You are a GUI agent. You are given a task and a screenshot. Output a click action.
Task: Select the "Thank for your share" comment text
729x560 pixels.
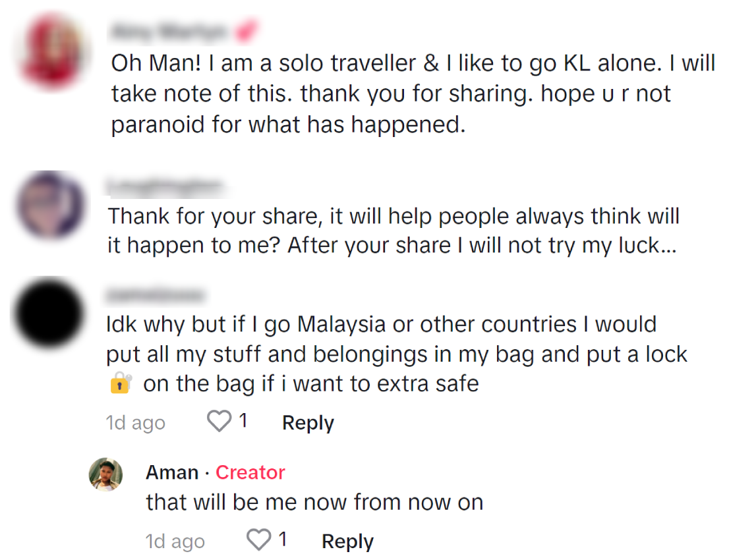tap(394, 231)
